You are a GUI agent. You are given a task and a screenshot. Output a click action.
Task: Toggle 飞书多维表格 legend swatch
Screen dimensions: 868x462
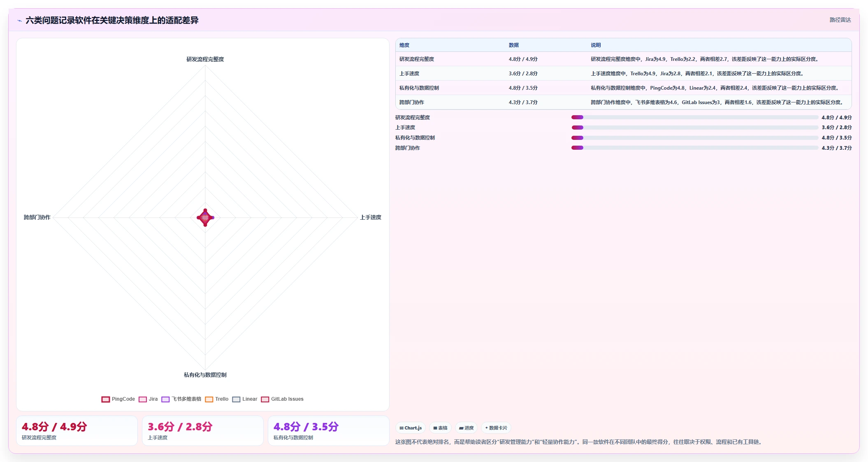click(165, 399)
